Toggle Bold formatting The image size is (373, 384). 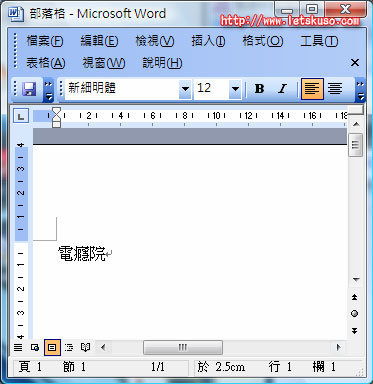[259, 89]
